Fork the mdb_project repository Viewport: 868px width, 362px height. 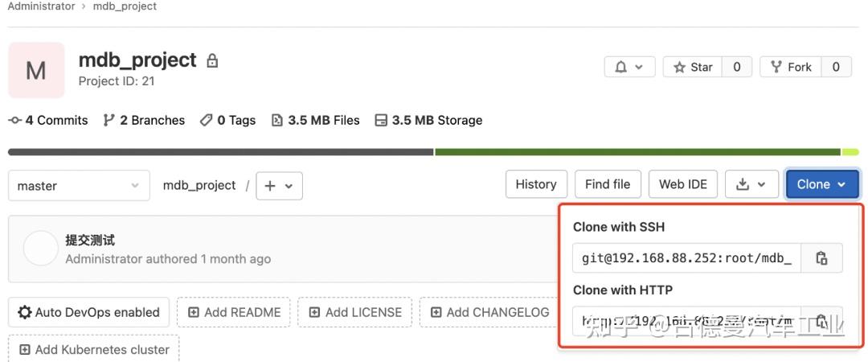[791, 67]
